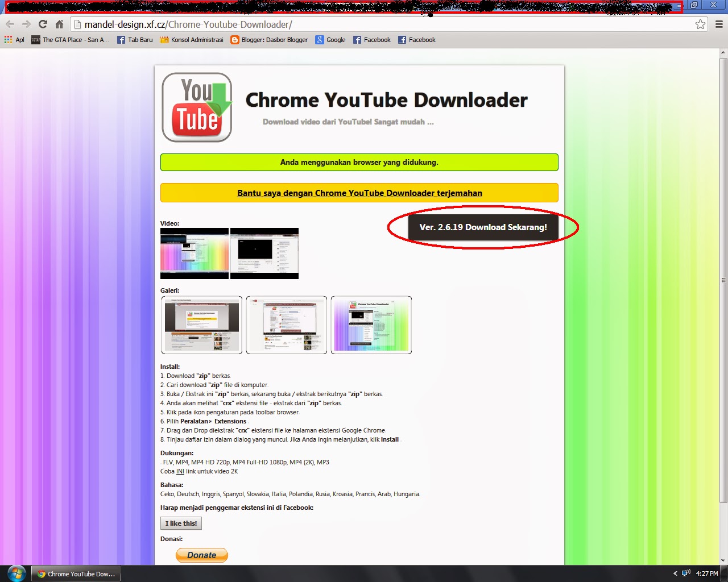Reload the page with the refresh icon

coord(43,24)
